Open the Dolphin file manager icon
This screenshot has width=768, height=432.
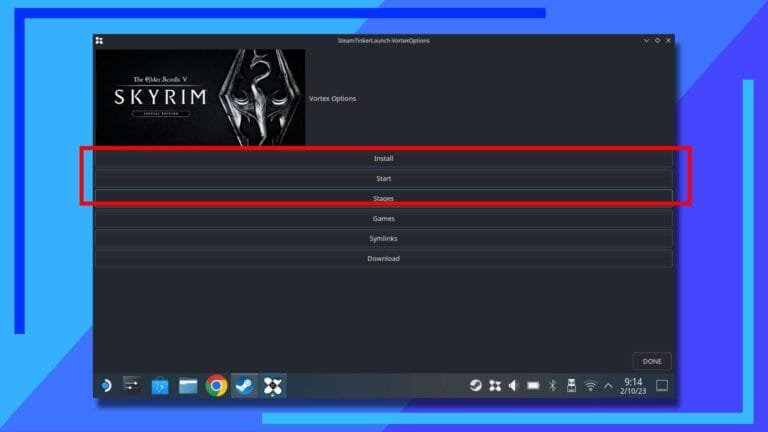[188, 386]
